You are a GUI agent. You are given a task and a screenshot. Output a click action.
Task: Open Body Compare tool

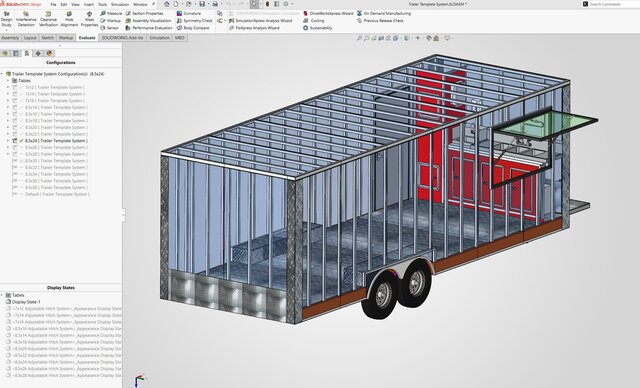193,28
